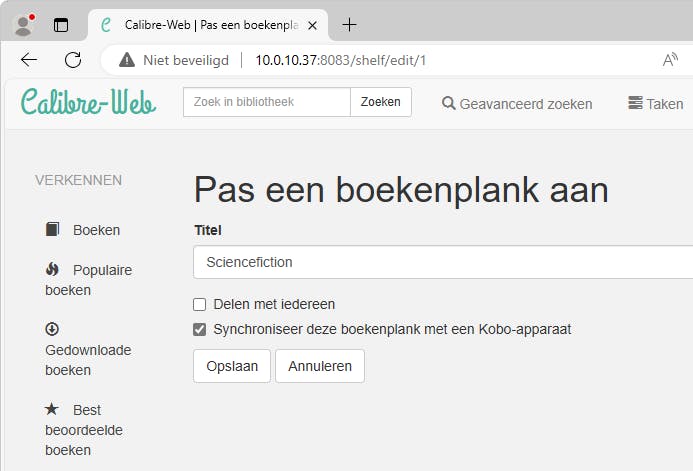Viewport: 693px width, 471px height.
Task: Select the Calibre-Web browser tab
Action: (x=200, y=25)
